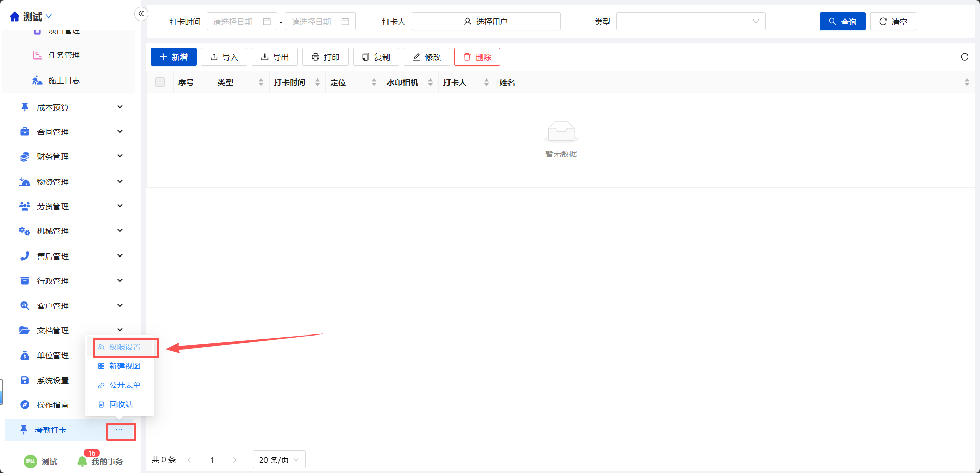Viewport: 980px width, 473px height.
Task: Click the blue 查询 search button
Action: (842, 22)
